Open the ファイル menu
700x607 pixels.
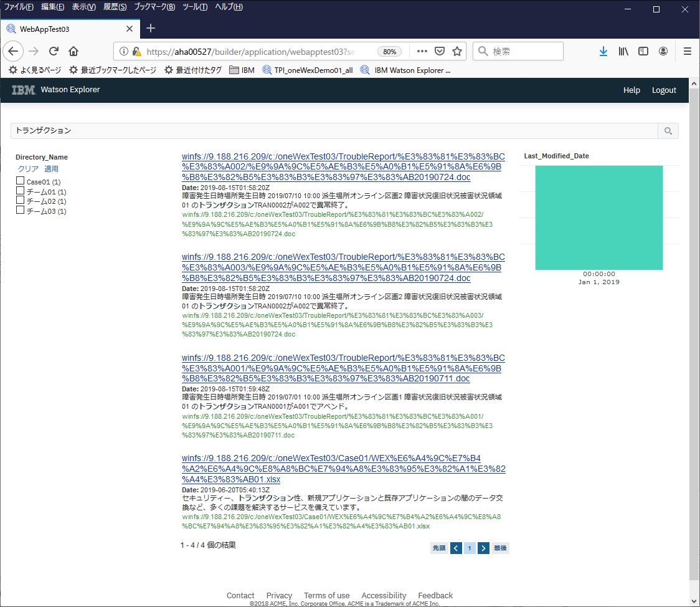coord(19,7)
